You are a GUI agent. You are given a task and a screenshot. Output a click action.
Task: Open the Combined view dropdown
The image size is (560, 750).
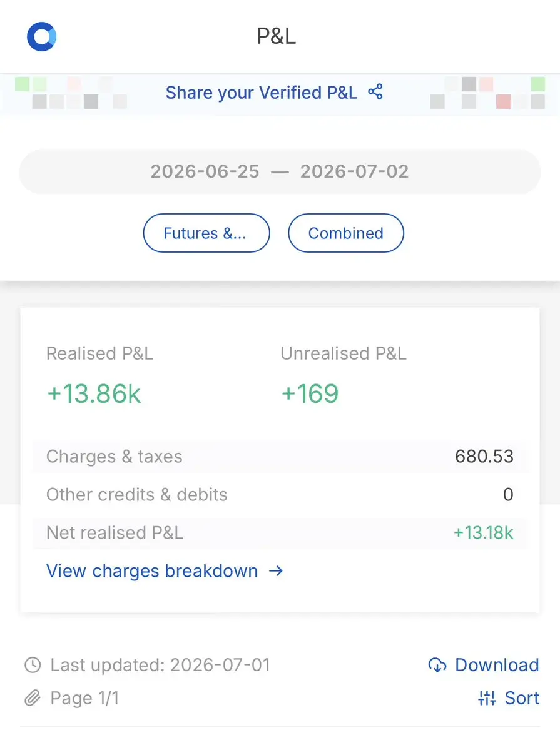(x=345, y=233)
